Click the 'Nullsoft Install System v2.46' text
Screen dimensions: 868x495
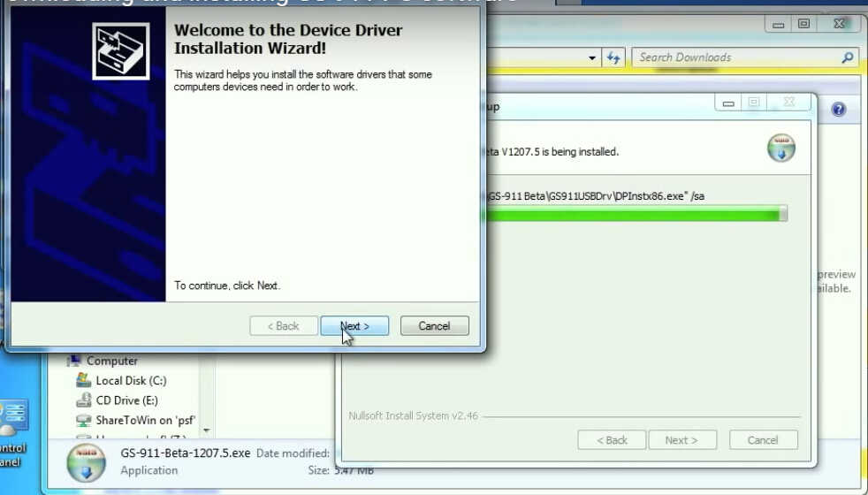pyautogui.click(x=413, y=415)
